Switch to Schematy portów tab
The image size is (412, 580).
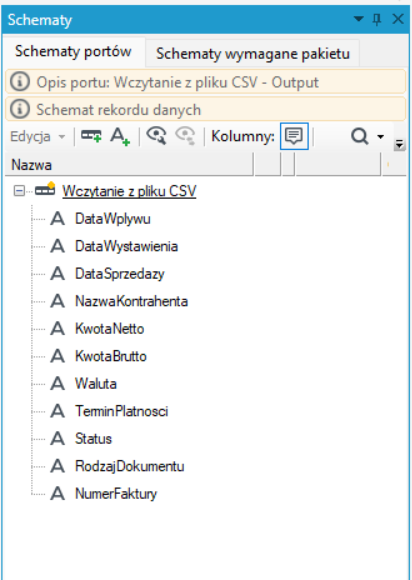tap(73, 51)
